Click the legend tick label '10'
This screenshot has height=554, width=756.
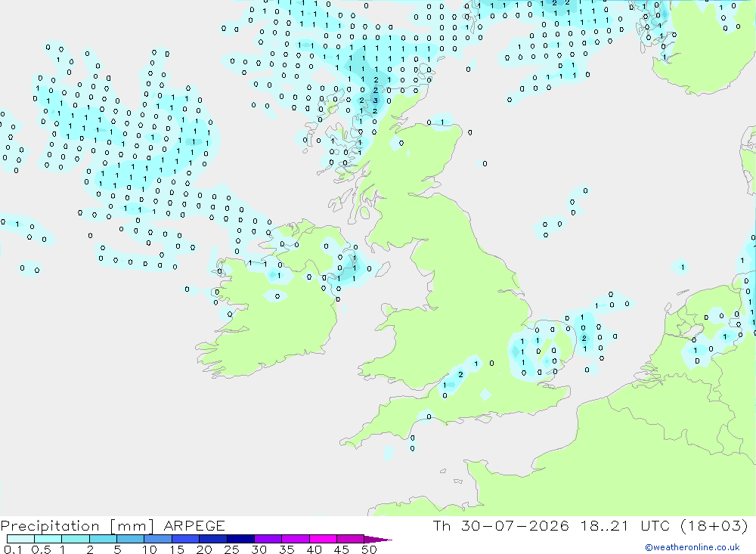click(x=150, y=549)
